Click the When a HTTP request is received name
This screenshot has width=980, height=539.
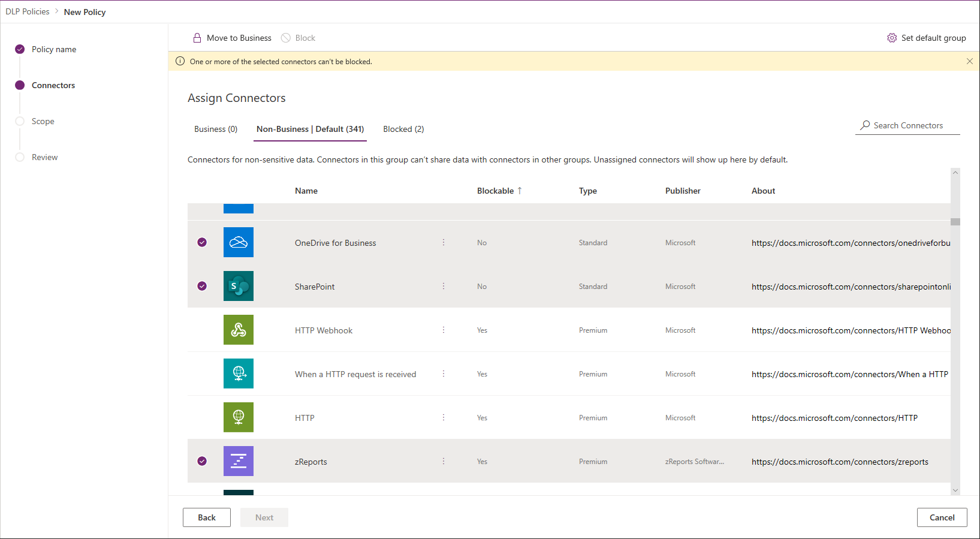[355, 374]
